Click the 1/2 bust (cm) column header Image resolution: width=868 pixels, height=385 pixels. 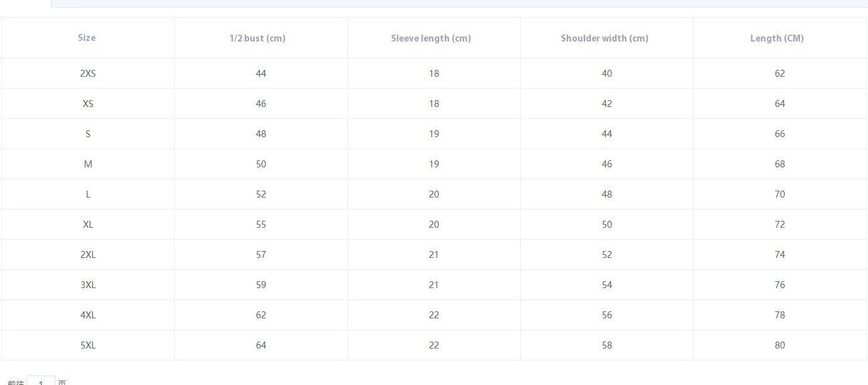257,38
